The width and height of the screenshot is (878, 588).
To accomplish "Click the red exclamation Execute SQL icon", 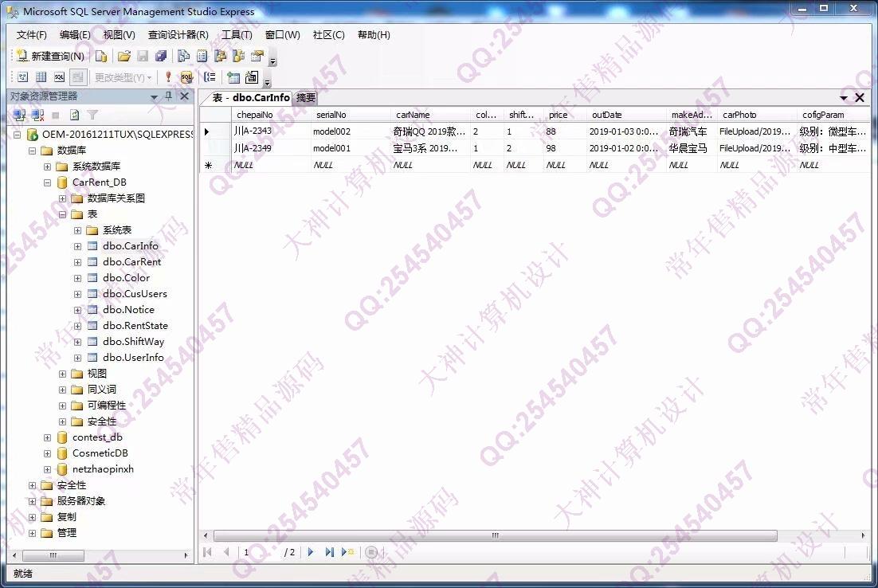I will click(168, 77).
